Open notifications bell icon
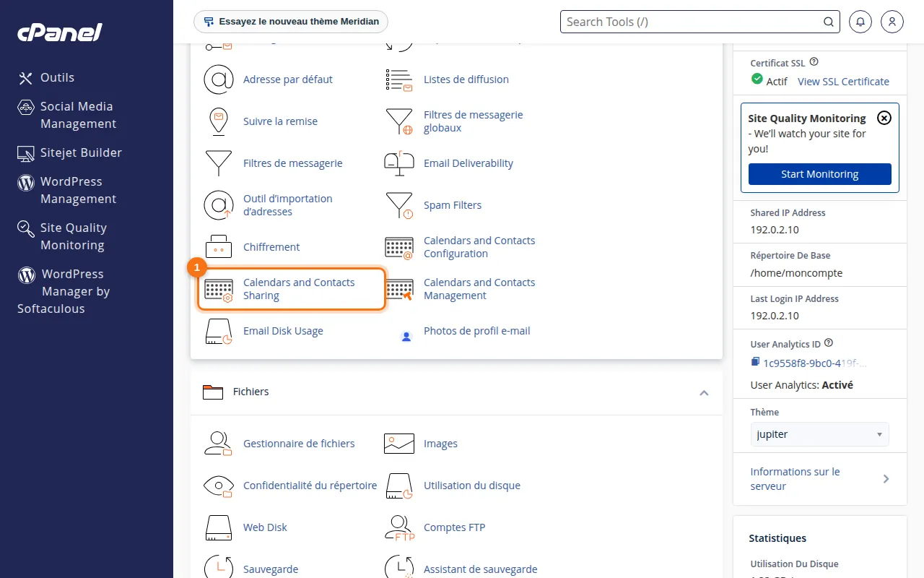The height and width of the screenshot is (578, 924). coord(860,22)
